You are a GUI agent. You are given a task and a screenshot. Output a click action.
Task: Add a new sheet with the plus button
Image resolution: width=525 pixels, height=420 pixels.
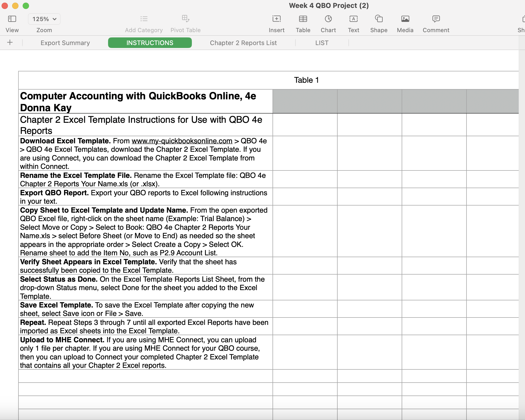pos(10,43)
